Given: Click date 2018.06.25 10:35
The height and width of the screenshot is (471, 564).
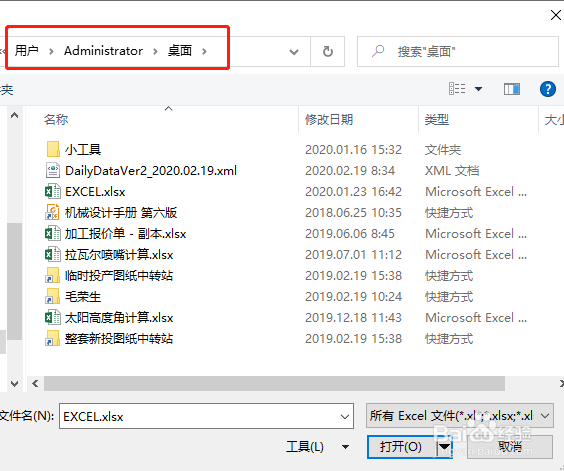Looking at the screenshot, I should pyautogui.click(x=353, y=213).
